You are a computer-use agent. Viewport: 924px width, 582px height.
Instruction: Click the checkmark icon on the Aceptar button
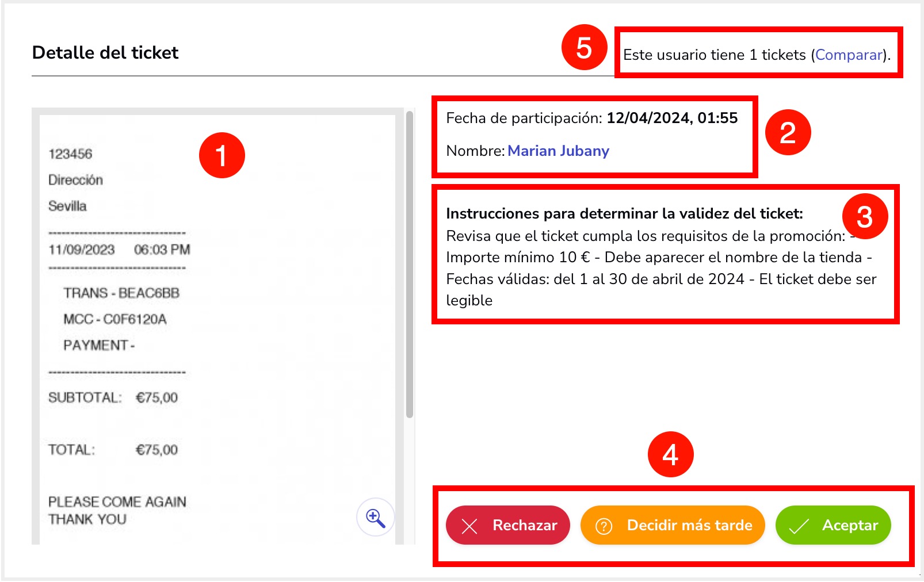799,526
